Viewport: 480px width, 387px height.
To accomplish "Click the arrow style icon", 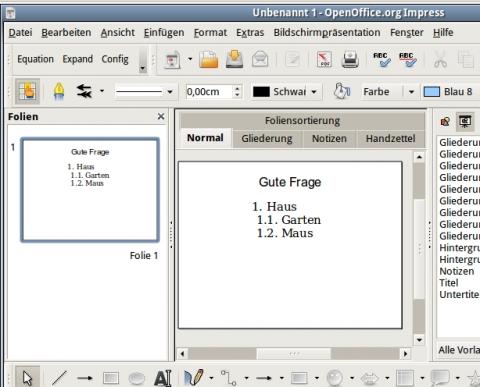I will point(85,91).
